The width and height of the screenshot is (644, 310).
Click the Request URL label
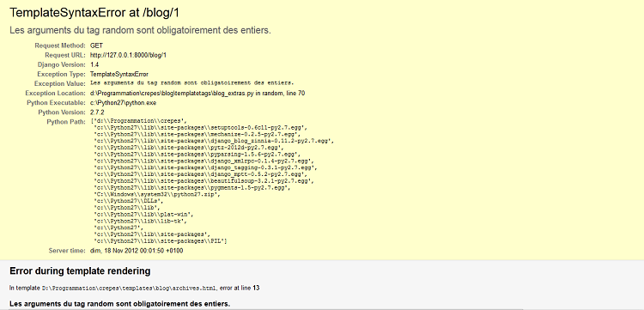65,55
